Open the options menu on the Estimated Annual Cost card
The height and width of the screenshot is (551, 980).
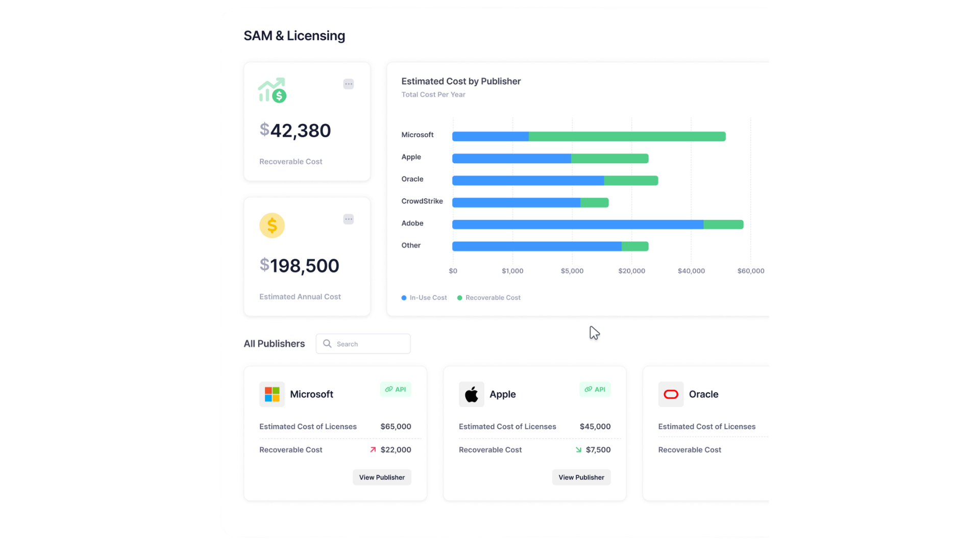click(349, 219)
